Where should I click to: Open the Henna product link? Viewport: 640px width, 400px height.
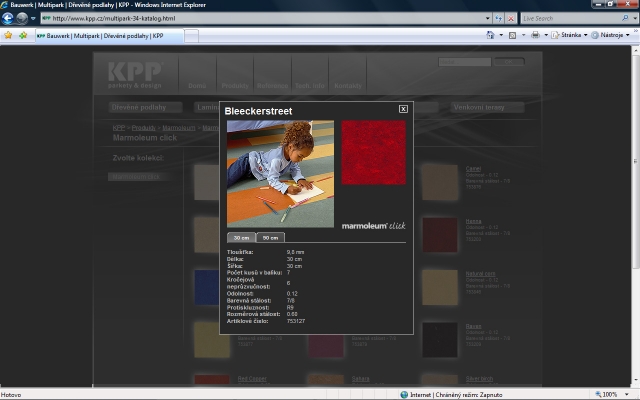click(473, 221)
